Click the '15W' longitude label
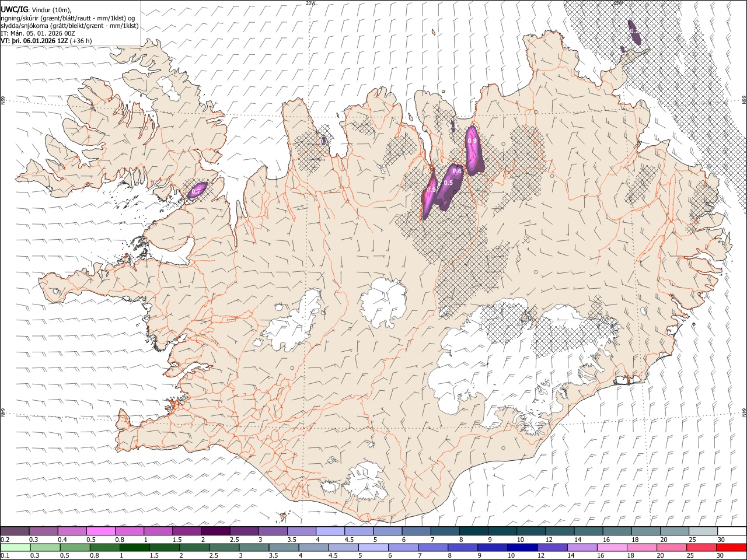 pyautogui.click(x=618, y=2)
